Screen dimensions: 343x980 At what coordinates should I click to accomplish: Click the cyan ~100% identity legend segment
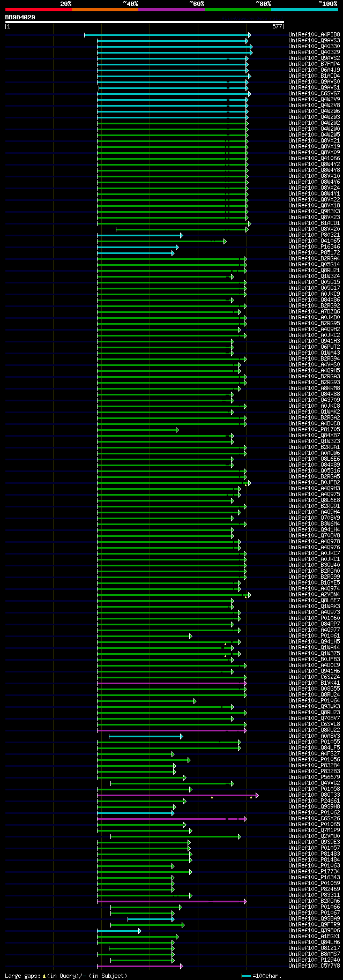[x=304, y=10]
